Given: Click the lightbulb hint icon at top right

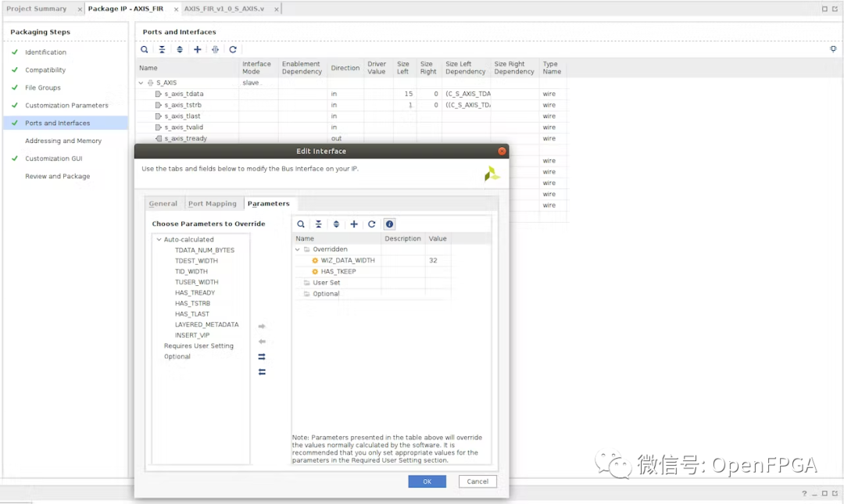Looking at the screenshot, I should tap(833, 49).
